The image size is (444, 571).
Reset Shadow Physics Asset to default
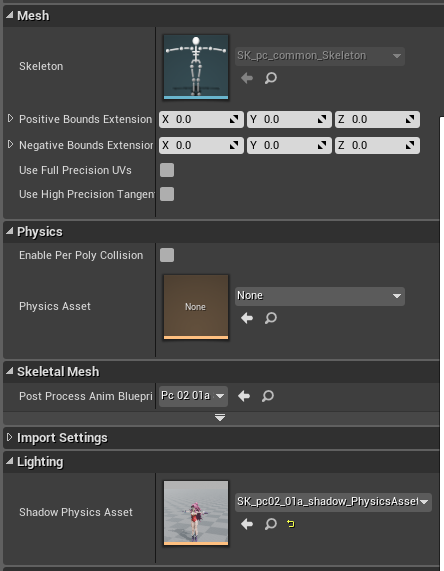[x=291, y=524]
